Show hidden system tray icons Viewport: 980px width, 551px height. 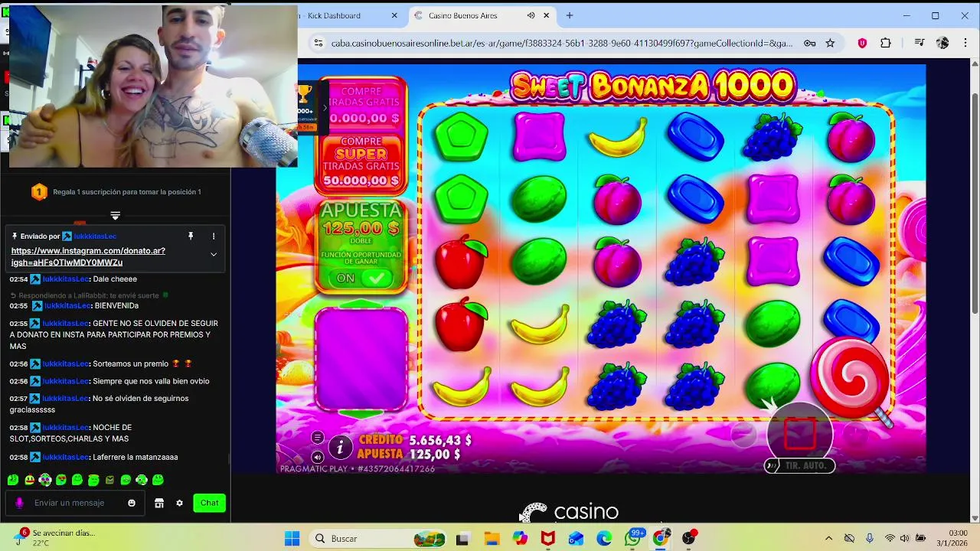pos(828,539)
